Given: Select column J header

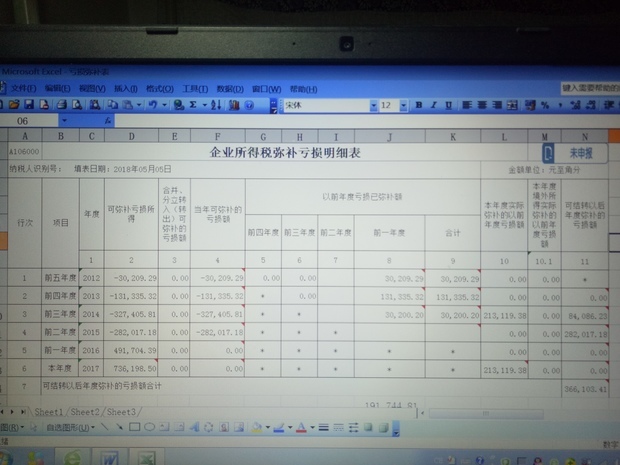Looking at the screenshot, I should point(389,137).
